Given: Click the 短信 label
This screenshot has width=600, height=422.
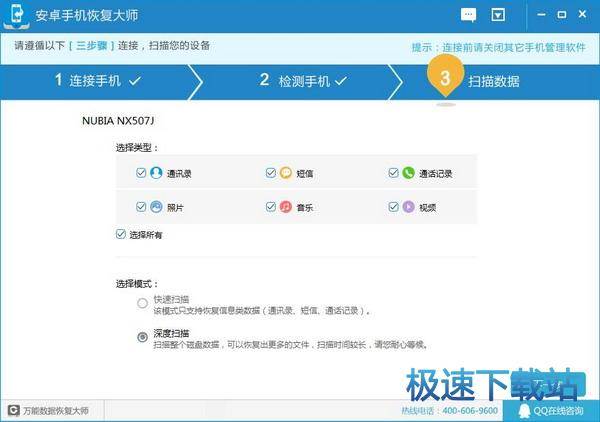Looking at the screenshot, I should 305,174.
